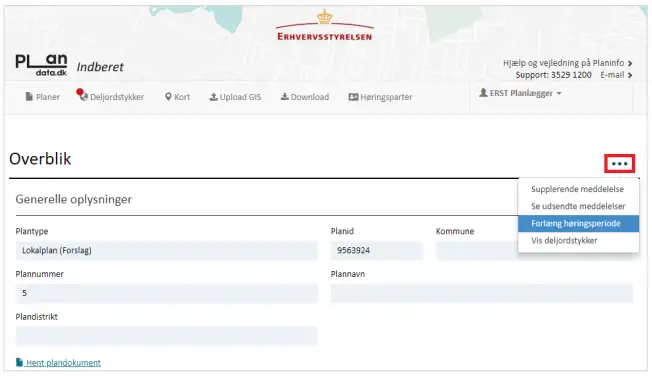Choose Se udsendte meddelelser menu entry
Screen dimensions: 652x376
click(578, 206)
